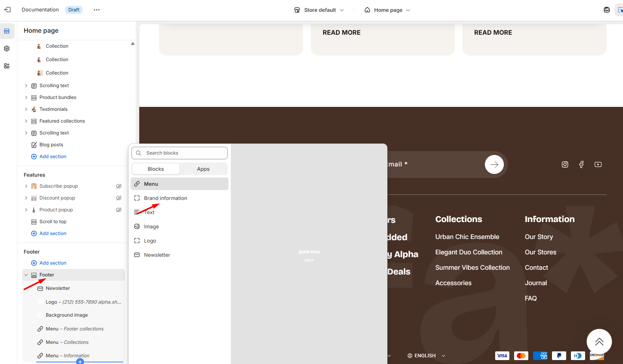The width and height of the screenshot is (623, 364).
Task: Open the Sections panel icon in sidebar
Action: pyautogui.click(x=7, y=31)
